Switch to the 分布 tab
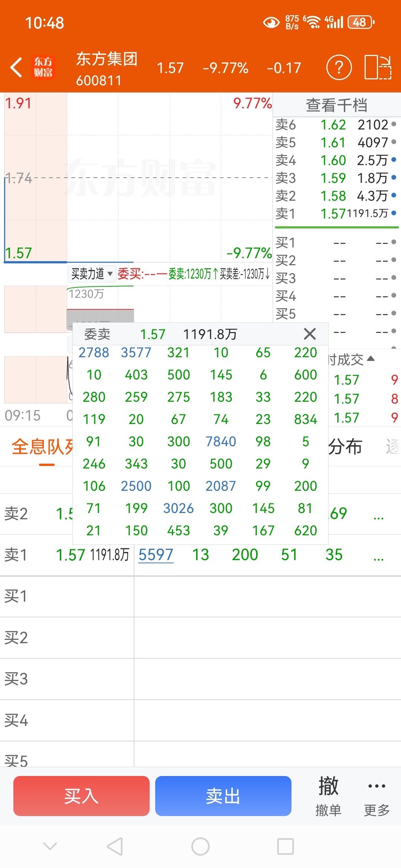 [345, 447]
